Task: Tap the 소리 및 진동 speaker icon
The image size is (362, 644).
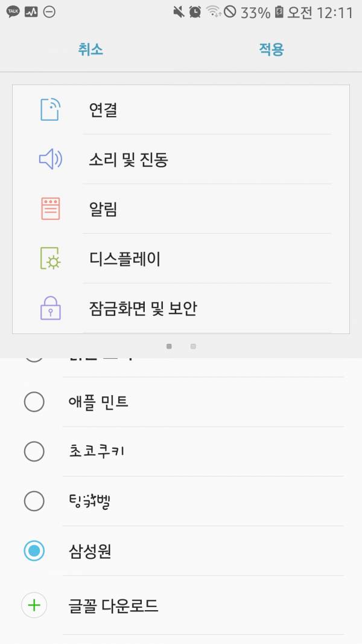Action: [x=50, y=159]
